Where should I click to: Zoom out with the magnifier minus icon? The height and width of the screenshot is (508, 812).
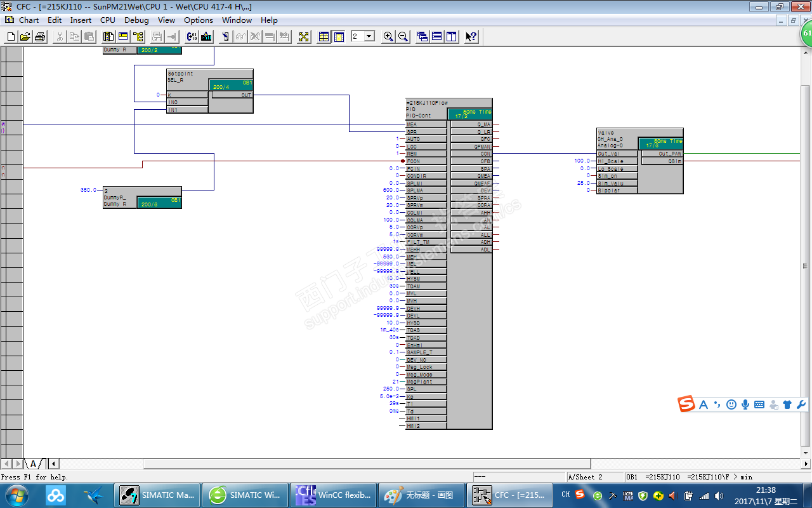click(403, 37)
